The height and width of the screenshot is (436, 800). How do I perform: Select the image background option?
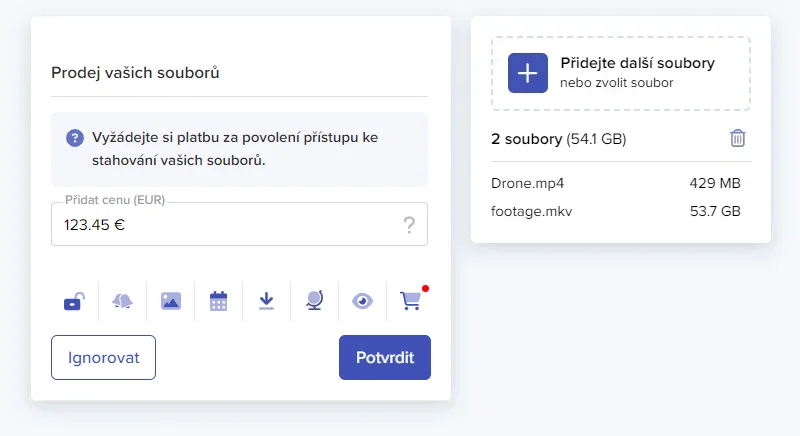tap(171, 300)
